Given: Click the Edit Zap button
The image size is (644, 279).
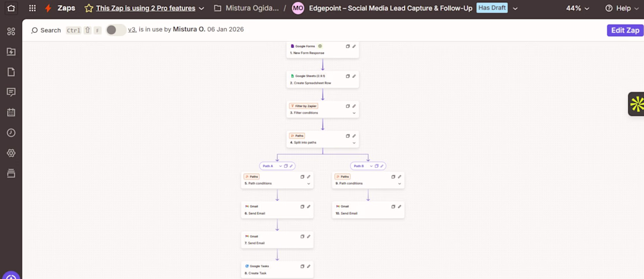Looking at the screenshot, I should [x=625, y=30].
